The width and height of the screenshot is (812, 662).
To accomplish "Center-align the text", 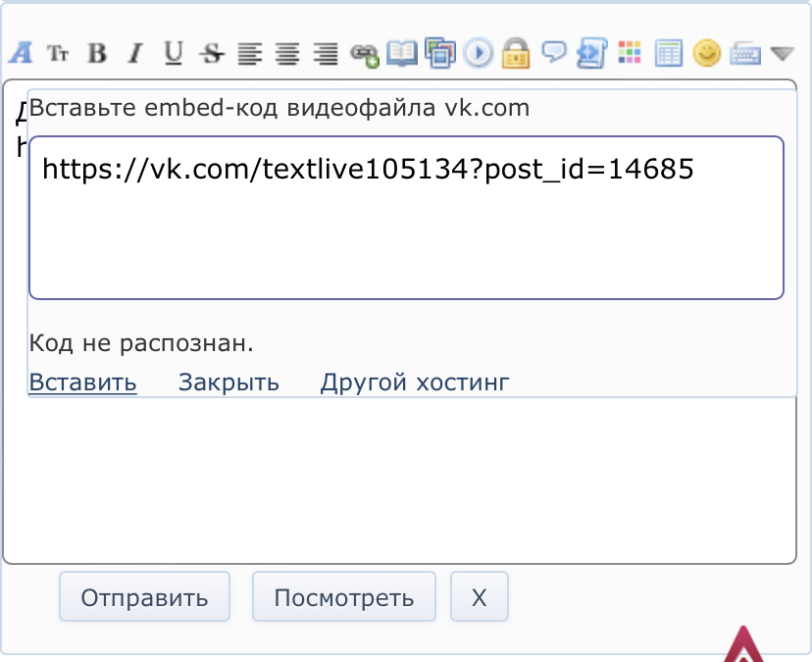I will (x=287, y=53).
